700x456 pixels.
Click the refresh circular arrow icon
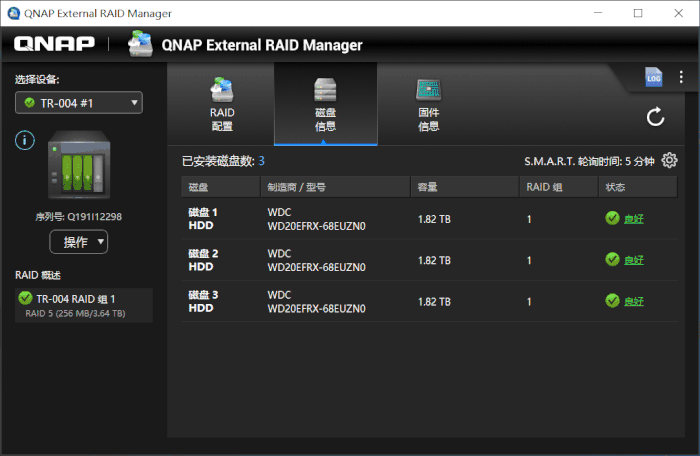[655, 117]
